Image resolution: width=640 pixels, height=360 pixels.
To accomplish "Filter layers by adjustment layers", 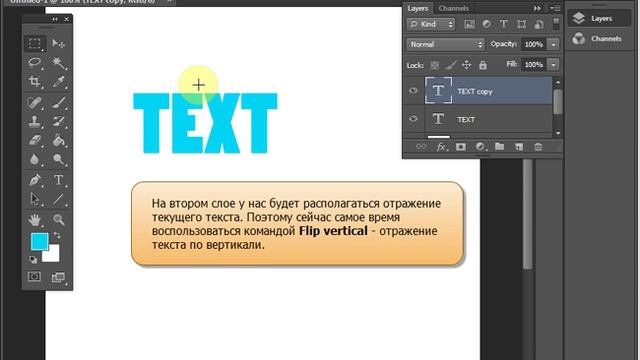I will pyautogui.click(x=487, y=24).
